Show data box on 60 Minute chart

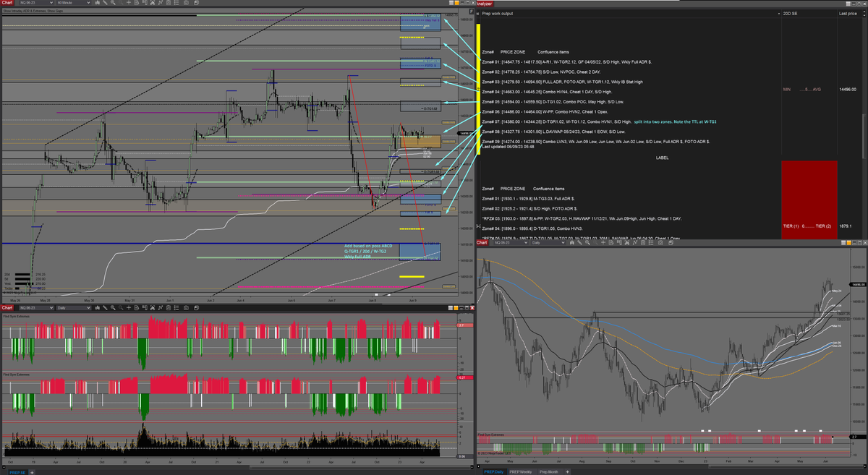pos(137,3)
